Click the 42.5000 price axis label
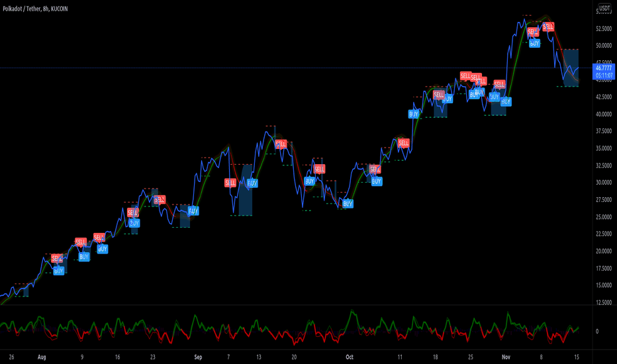The image size is (617, 364). [x=604, y=97]
